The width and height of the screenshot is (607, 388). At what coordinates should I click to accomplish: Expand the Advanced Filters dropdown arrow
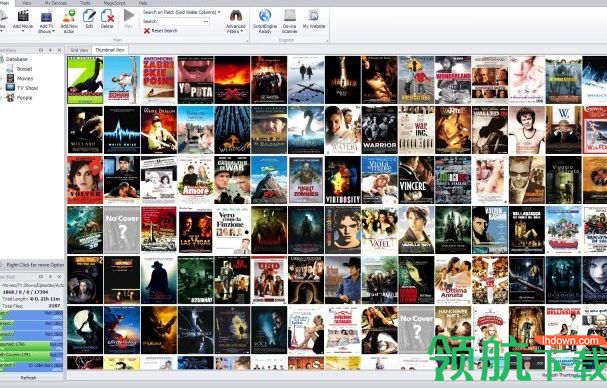point(242,31)
